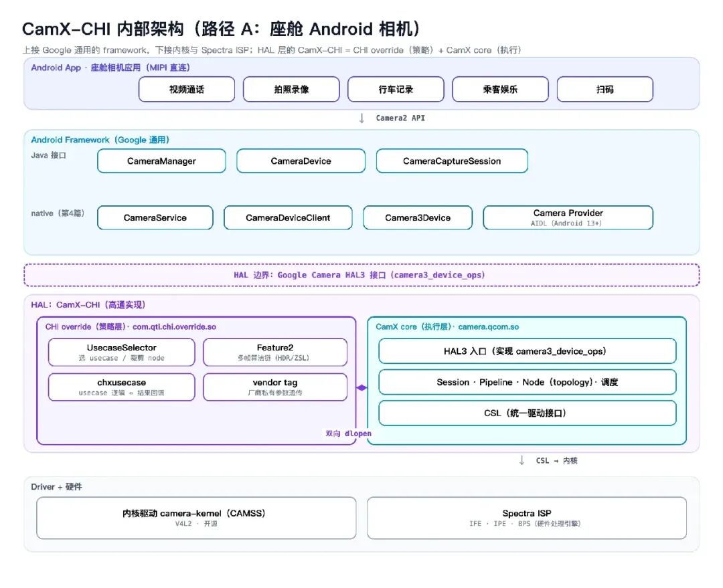Image resolution: width=723 pixels, height=588 pixels.
Task: Click the HAL: CamX-CHI (高通实现) heading
Action: point(88,304)
